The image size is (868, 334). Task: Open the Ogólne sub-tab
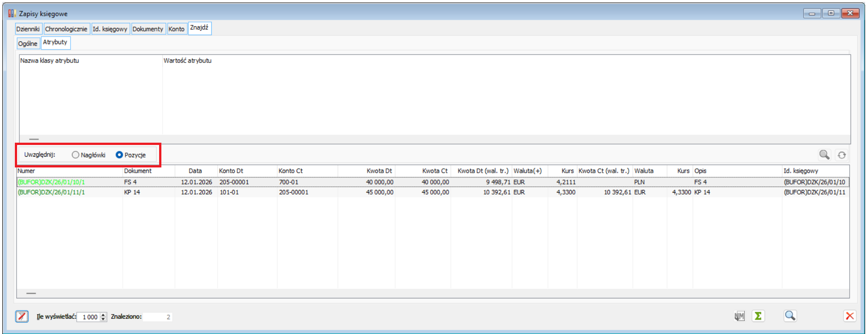(x=28, y=44)
